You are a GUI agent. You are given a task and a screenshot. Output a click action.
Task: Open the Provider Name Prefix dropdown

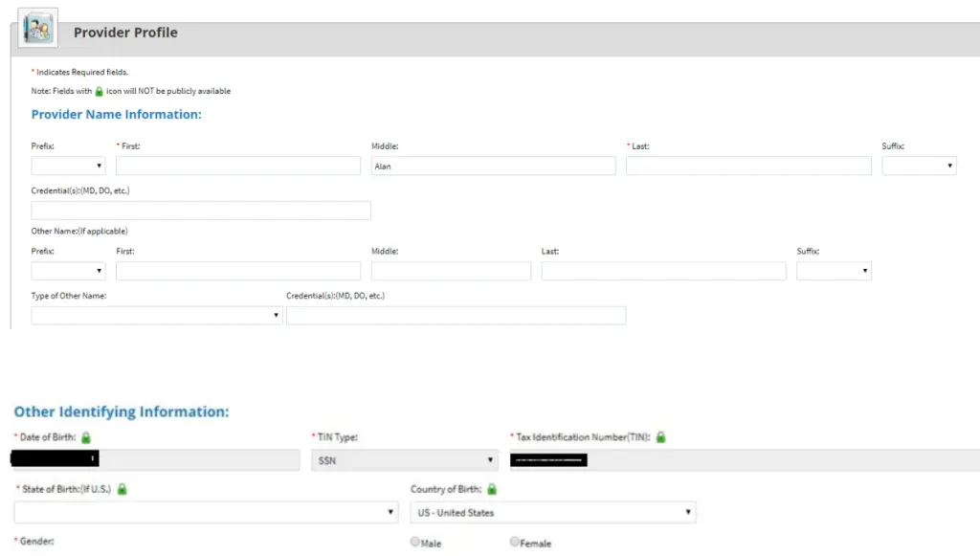[x=68, y=166]
